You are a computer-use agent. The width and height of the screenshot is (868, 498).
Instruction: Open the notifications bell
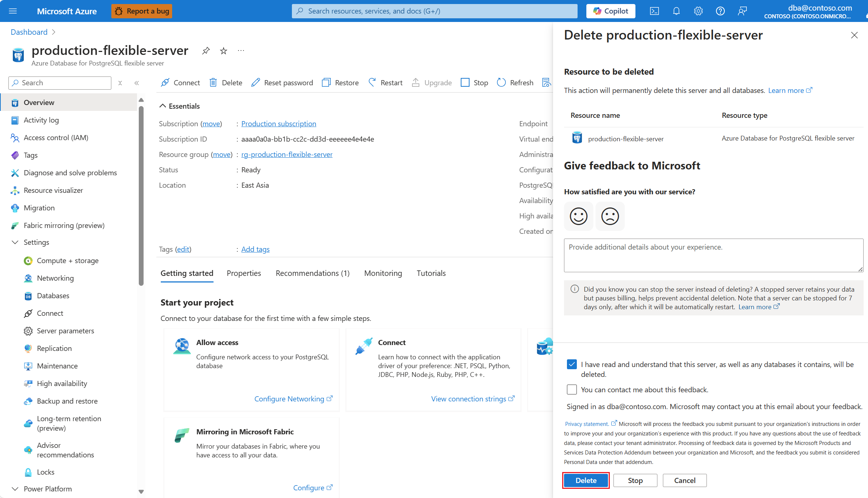[x=676, y=11]
